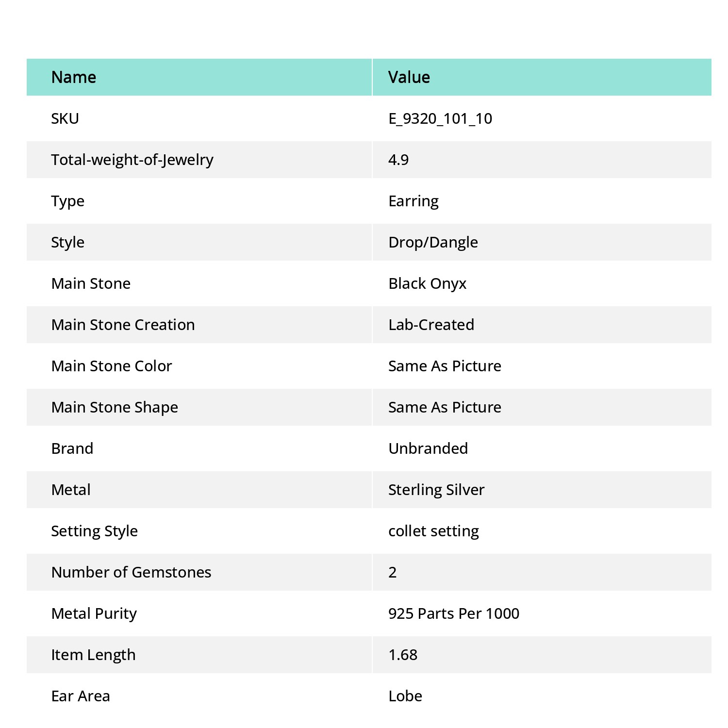This screenshot has width=728, height=728.
Task: Click the Sterling Silver metal value
Action: [436, 490]
